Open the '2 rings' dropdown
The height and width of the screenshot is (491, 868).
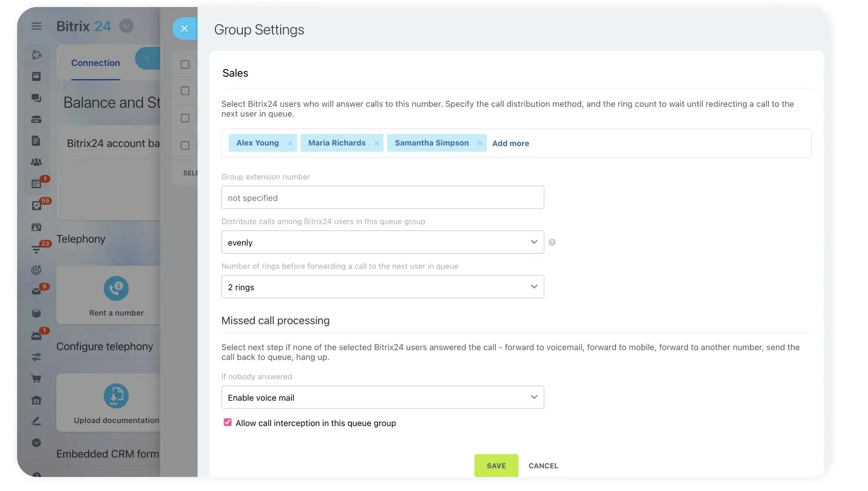click(x=382, y=287)
